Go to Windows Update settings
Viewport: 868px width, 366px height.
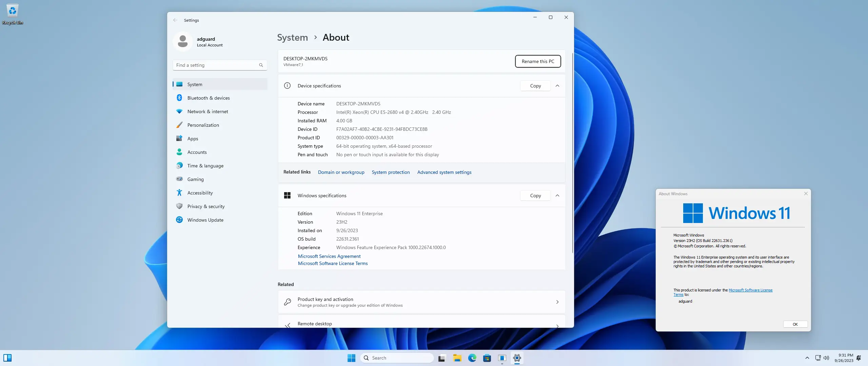205,220
